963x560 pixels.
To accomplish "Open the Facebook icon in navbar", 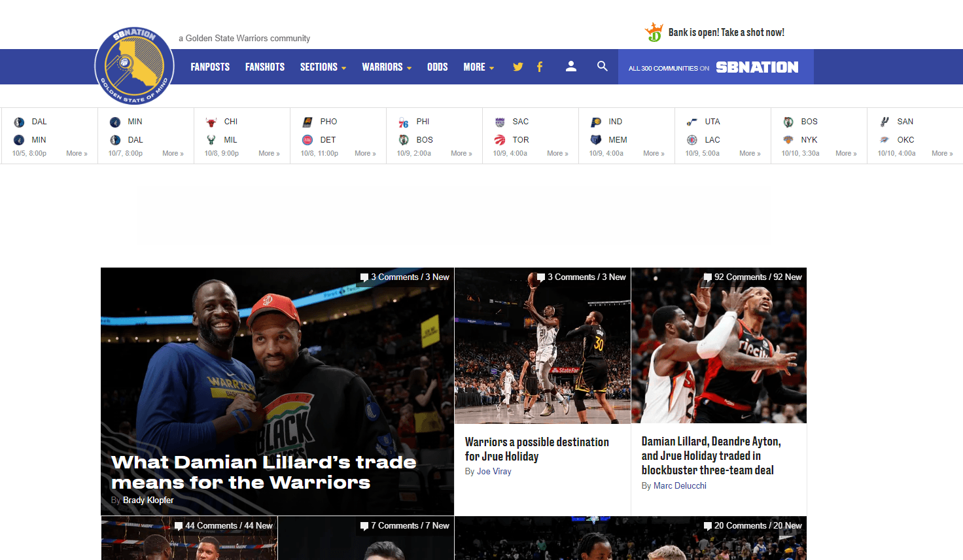I will coord(540,67).
